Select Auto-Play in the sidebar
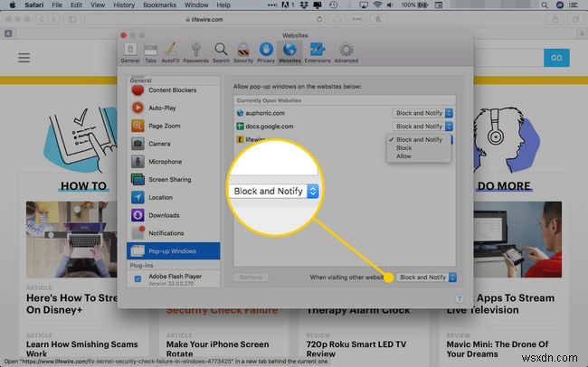 pos(174,108)
